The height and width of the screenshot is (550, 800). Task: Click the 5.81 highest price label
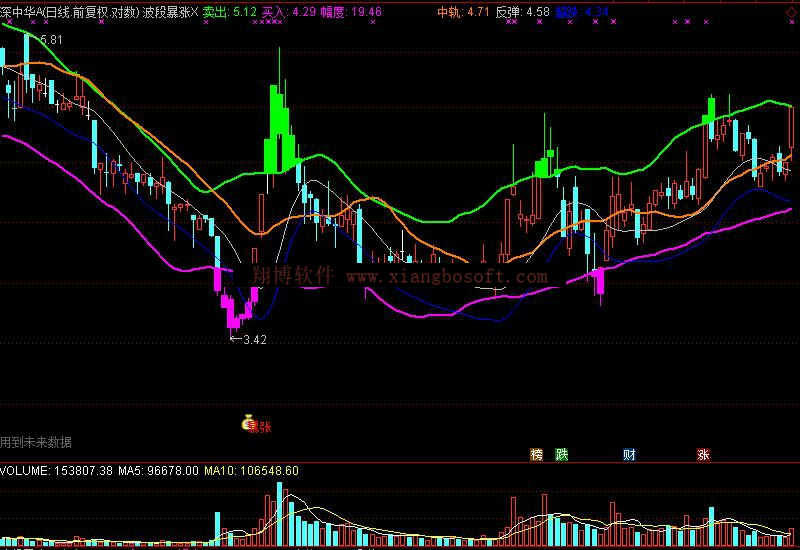click(x=50, y=39)
